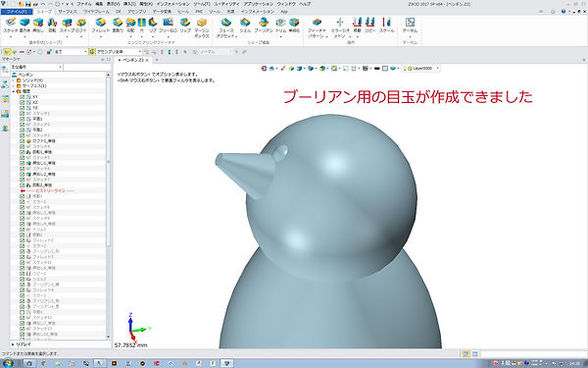588x368 pixels.
Task: Toggle checkbox for ロフト1 feature
Action: coord(23,141)
